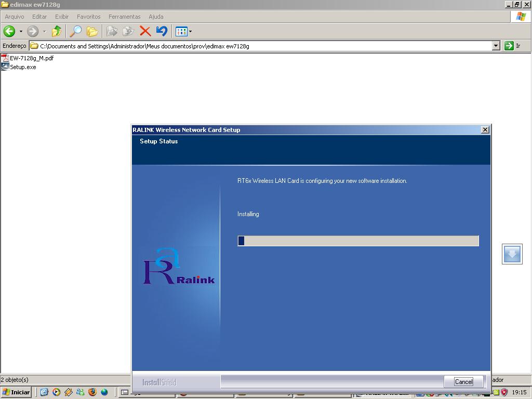Click the blue download arrow icon
The height and width of the screenshot is (399, 532).
tap(512, 254)
